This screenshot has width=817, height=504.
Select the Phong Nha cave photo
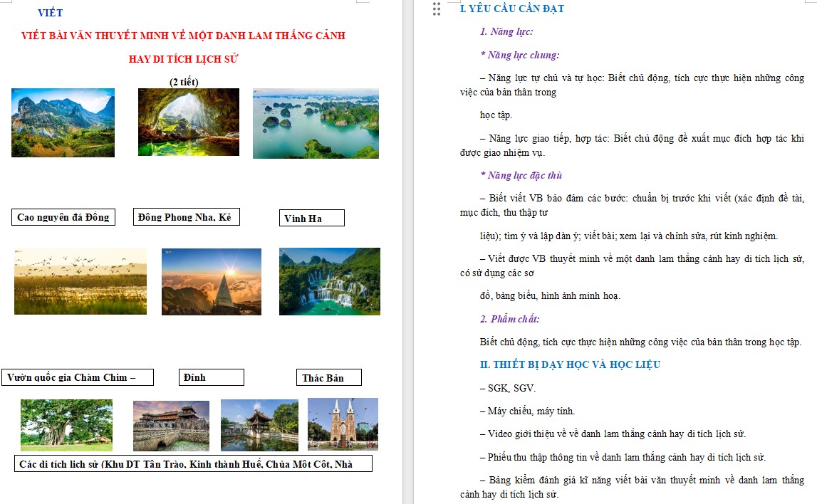pyautogui.click(x=188, y=121)
